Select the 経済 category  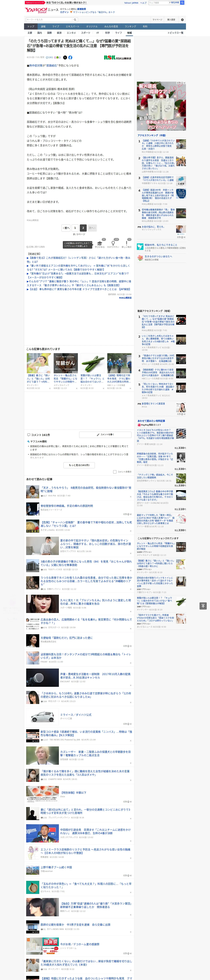59,33
